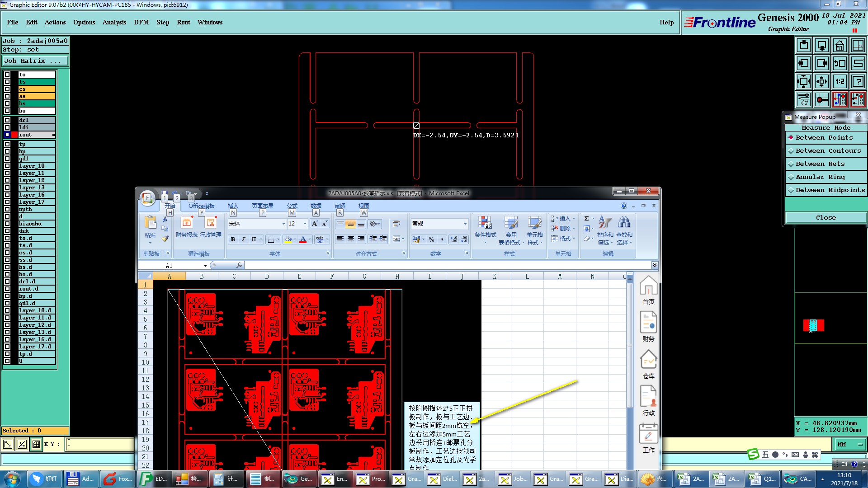Click the Home view icon in Genesis toolbar

coord(840,45)
